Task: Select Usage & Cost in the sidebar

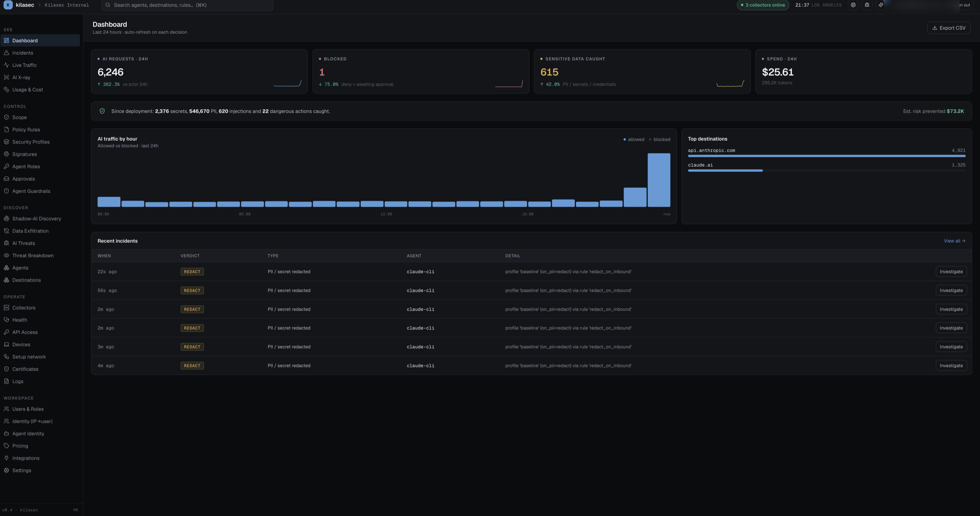Action: click(40, 89)
